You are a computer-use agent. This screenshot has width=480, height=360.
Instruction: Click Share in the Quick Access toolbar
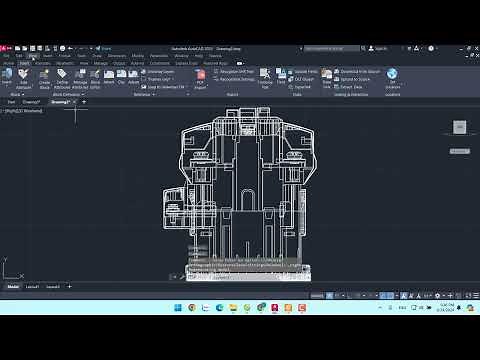click(x=103, y=49)
